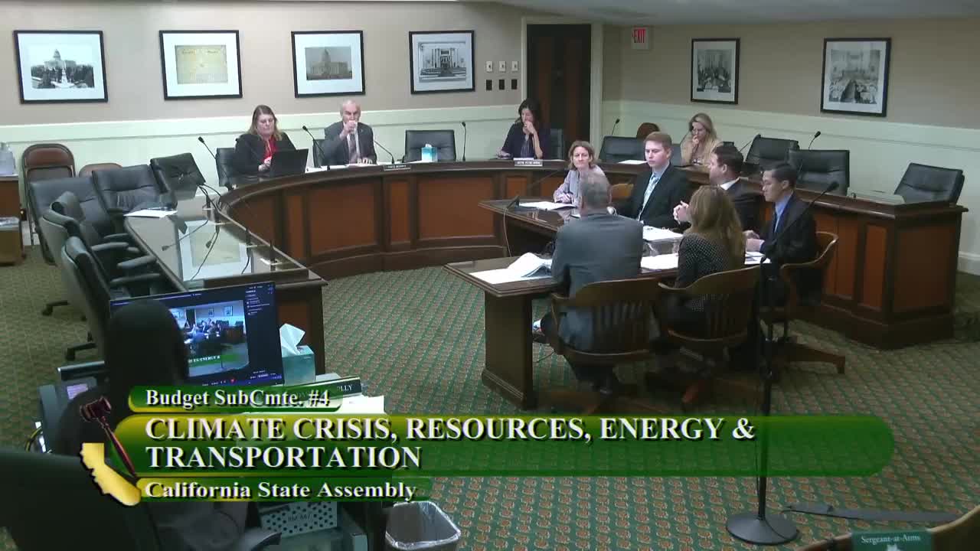Click the "California State Assembly" caption
This screenshot has height=551, width=980.
(x=280, y=490)
